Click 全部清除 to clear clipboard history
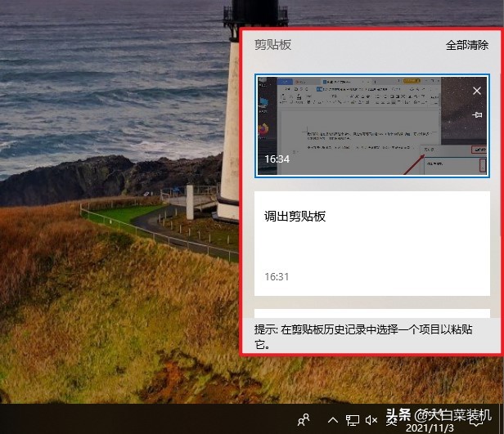504x434 pixels. 466,45
